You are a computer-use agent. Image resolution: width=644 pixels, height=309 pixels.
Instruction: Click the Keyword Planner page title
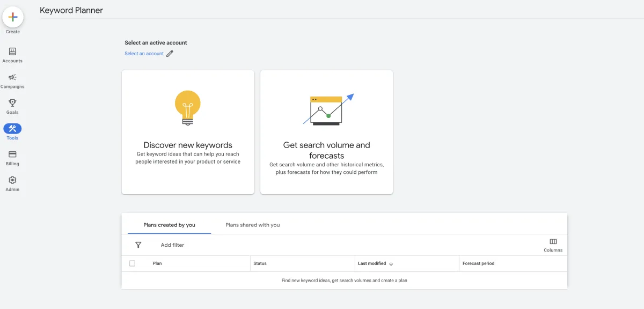point(71,10)
